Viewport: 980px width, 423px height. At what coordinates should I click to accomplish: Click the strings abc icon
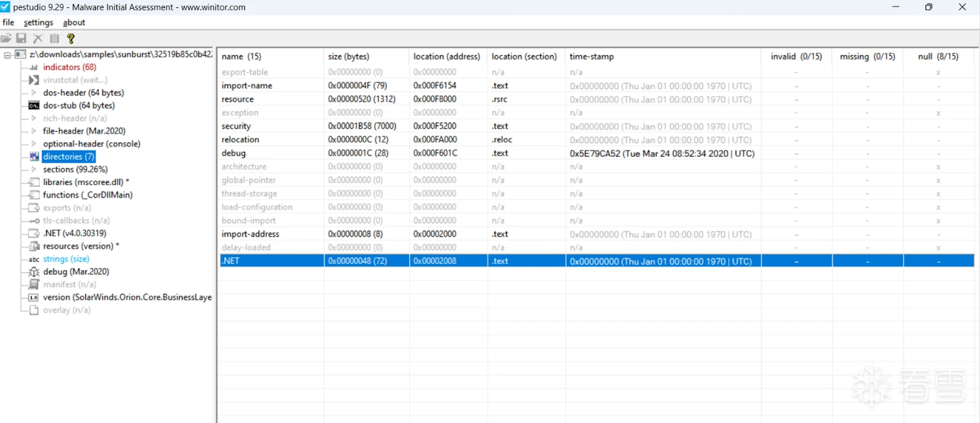[34, 259]
